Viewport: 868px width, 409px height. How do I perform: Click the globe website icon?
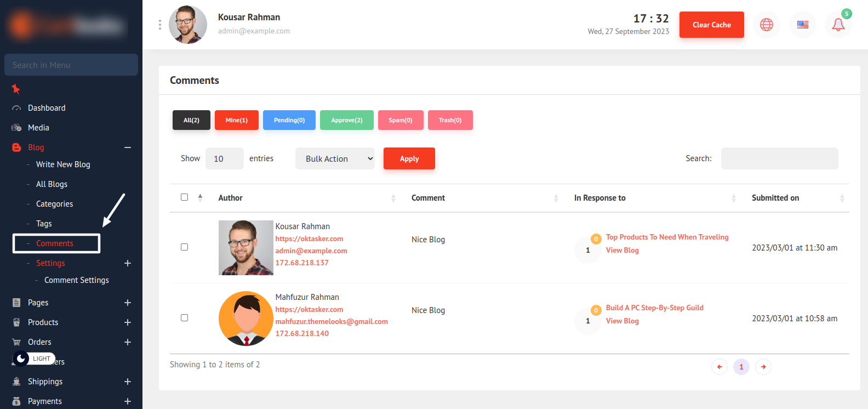pyautogui.click(x=766, y=25)
